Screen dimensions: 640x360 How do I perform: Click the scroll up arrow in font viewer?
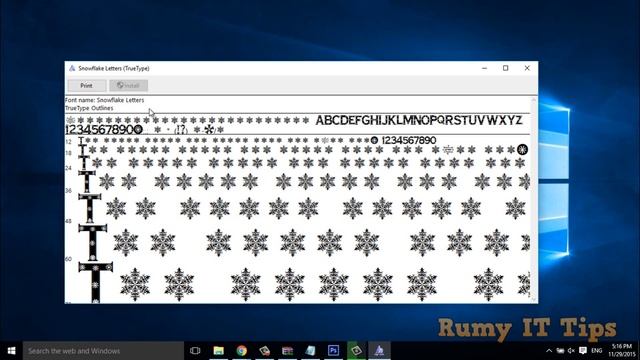[x=533, y=100]
